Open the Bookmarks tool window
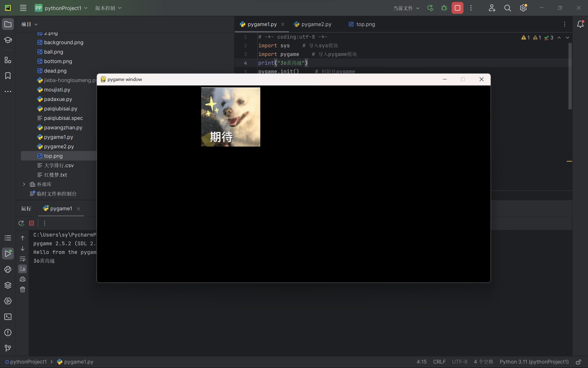This screenshot has width=588, height=368. [x=8, y=76]
